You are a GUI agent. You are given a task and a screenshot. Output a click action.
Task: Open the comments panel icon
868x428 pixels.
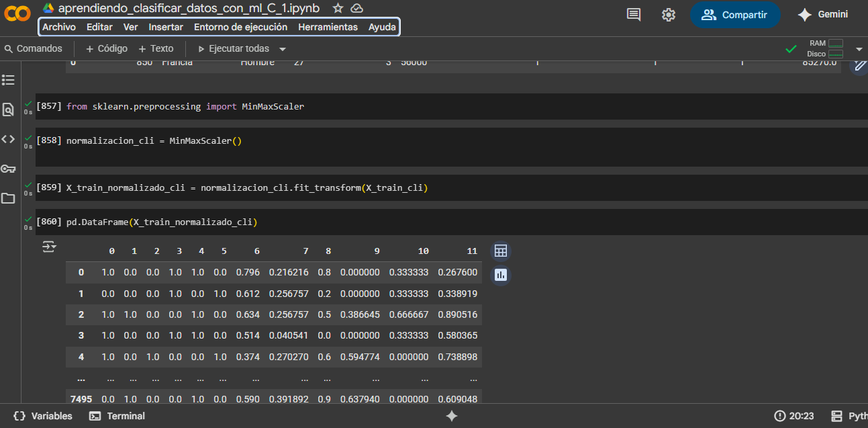(633, 15)
